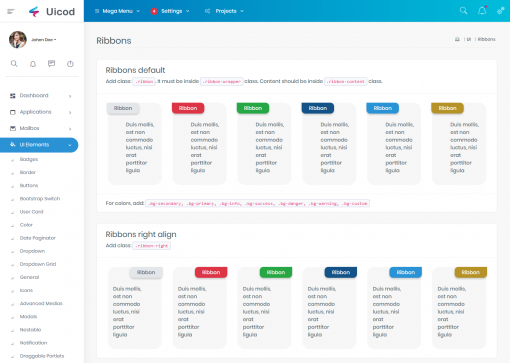Viewport: 510px width, 363px height.
Task: Open the Advanced Medias submenu item
Action: tap(41, 303)
